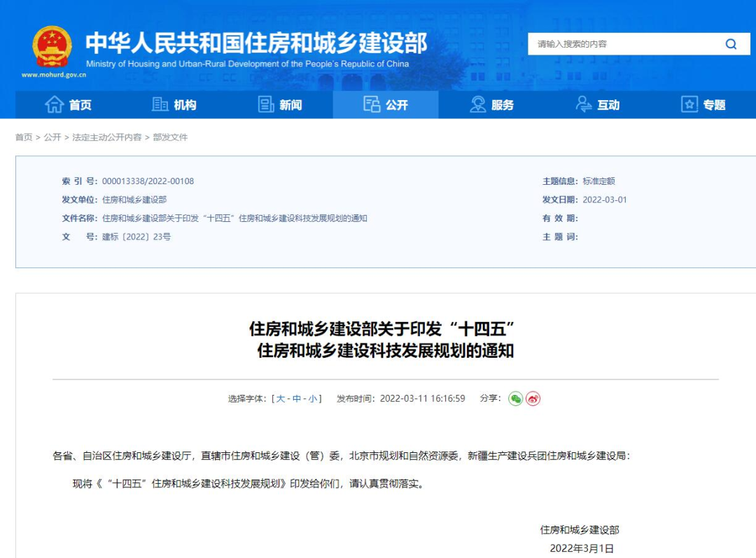756x558 pixels.
Task: Share article via Weibo red icon
Action: (x=534, y=398)
